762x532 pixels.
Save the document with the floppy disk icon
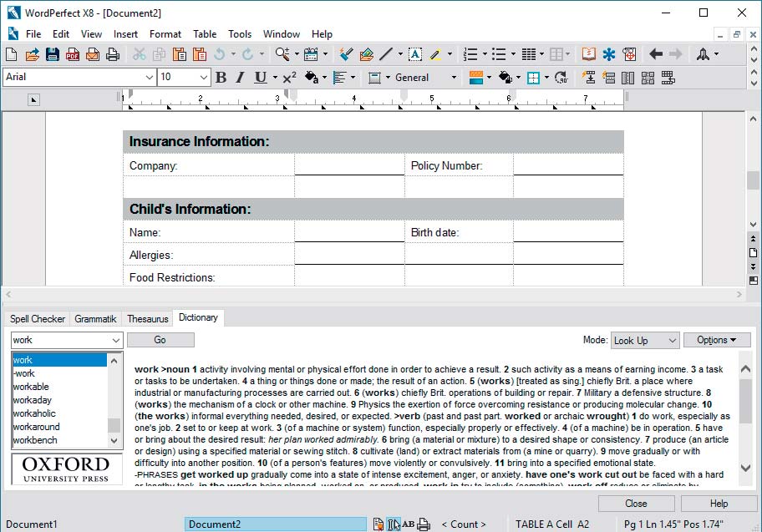click(53, 54)
